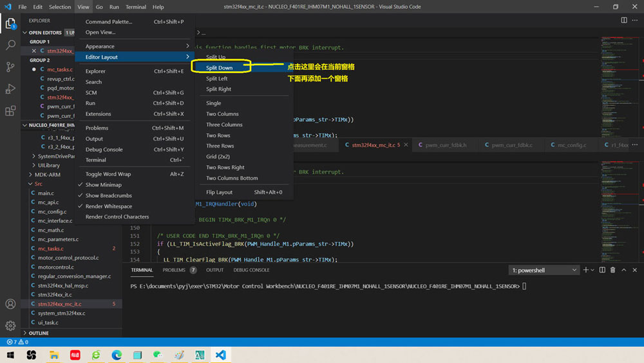This screenshot has width=644, height=363.
Task: Maximize the terminal panel size
Action: pyautogui.click(x=624, y=270)
